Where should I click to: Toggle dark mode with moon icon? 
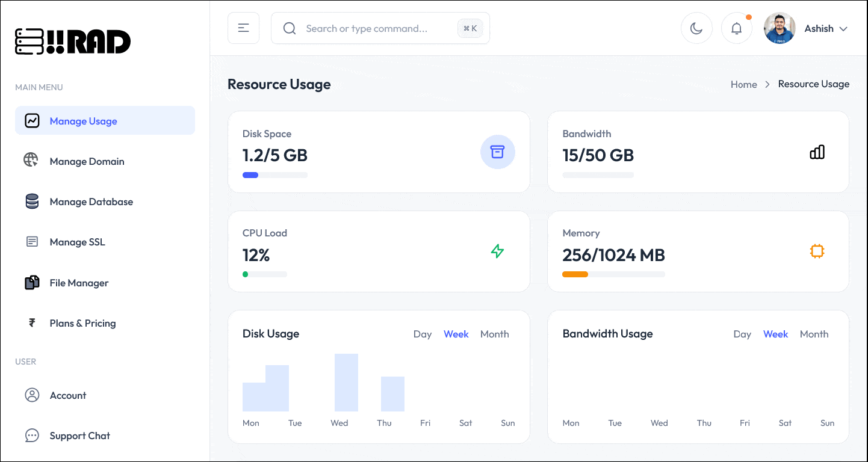tap(696, 28)
